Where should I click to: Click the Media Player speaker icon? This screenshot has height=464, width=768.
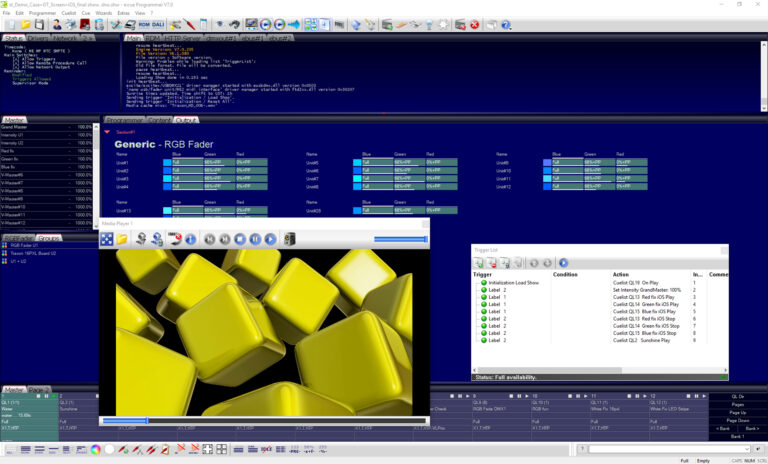coord(289,239)
